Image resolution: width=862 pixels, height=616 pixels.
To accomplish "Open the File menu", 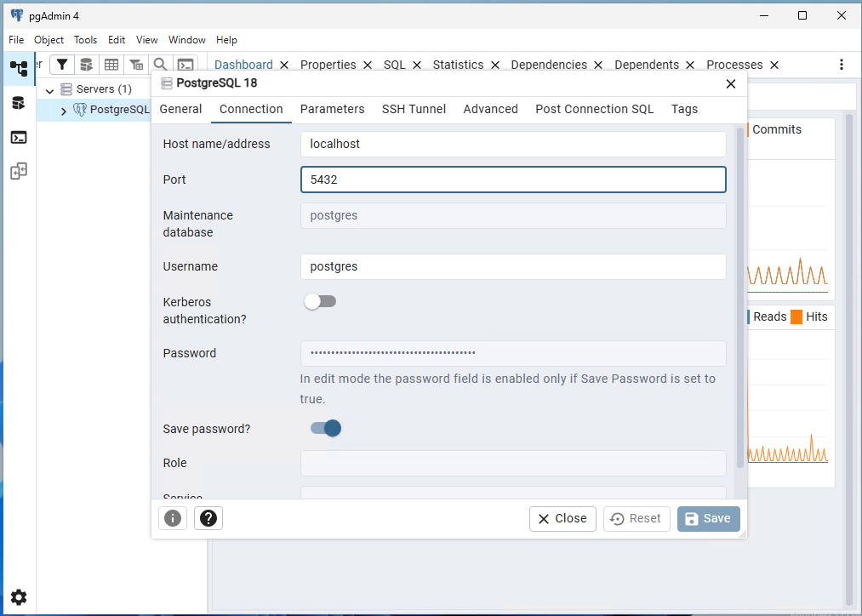I will pos(16,40).
